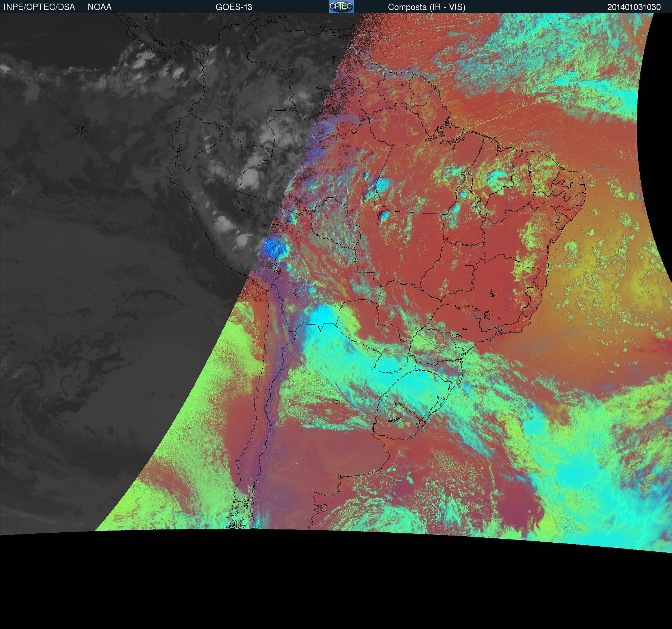Image resolution: width=672 pixels, height=629 pixels.
Task: Select the small Distrito Federal rectangle in Brazil
Action: click(x=469, y=268)
